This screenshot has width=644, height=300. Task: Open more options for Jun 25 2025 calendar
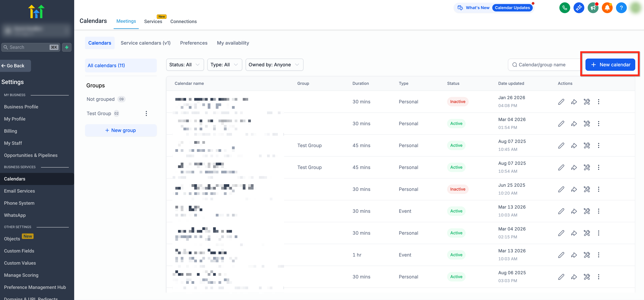pos(598,189)
